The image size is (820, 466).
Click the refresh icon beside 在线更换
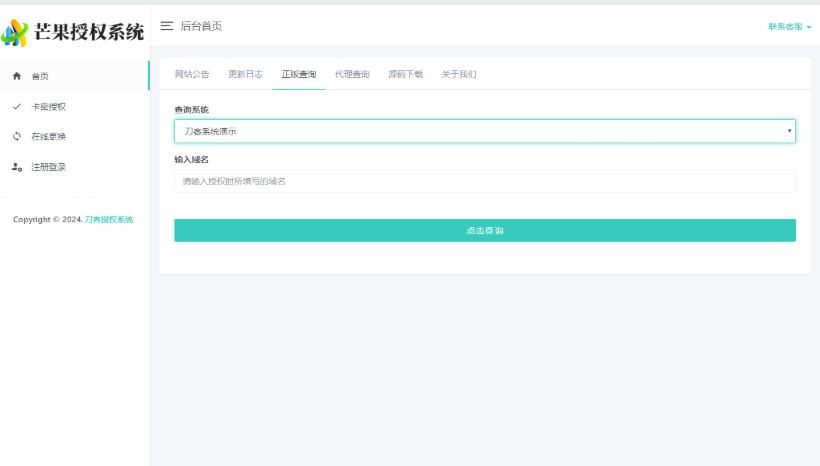(x=17, y=137)
